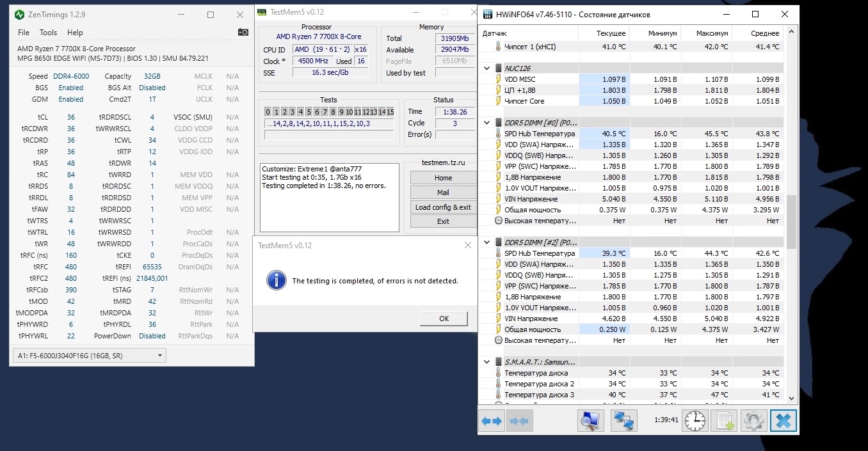Click SPD Hub Температура 40.5 °C value
Viewport: 868px width, 451px height.
pyautogui.click(x=604, y=134)
